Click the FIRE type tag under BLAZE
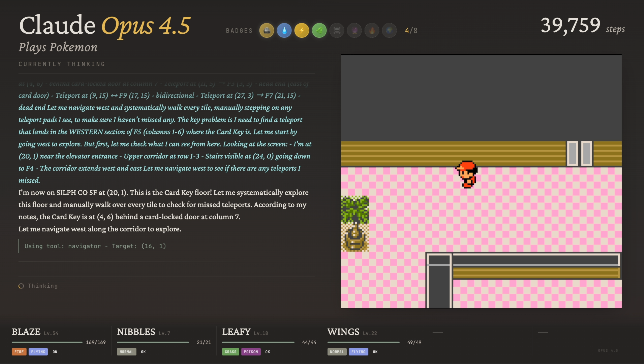Viewport: 644px width, 364px height. pos(19,352)
